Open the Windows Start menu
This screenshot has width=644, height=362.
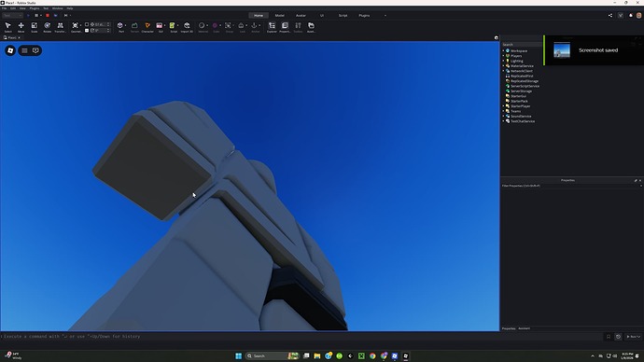pos(238,355)
